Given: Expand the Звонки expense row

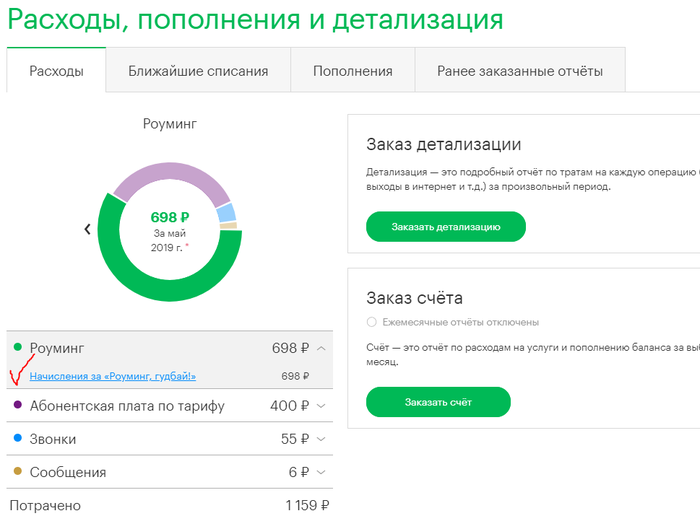Looking at the screenshot, I should point(321,439).
